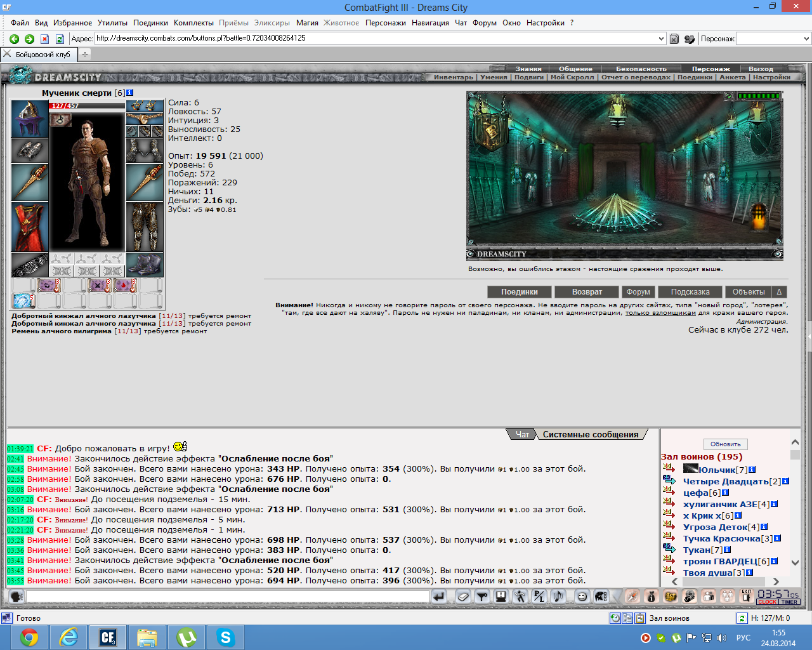Switch to TIMER mode on clock
This screenshot has height=650, width=812.
[x=790, y=602]
